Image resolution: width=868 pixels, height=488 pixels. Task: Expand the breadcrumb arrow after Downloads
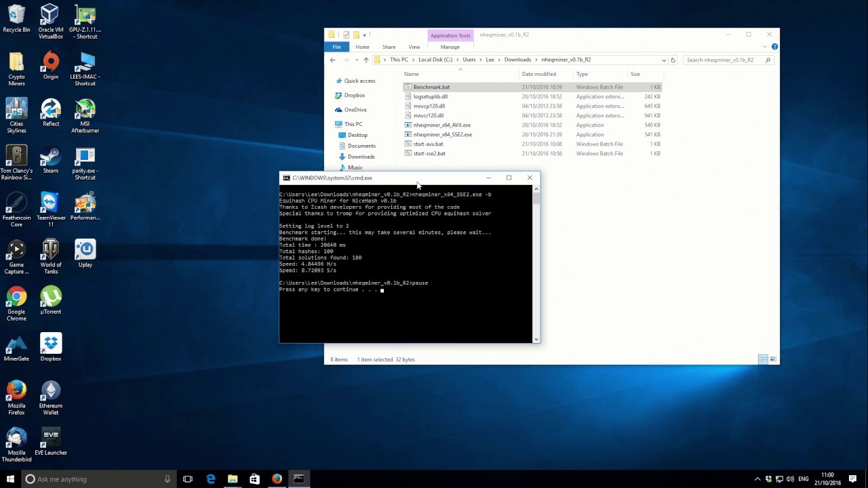[x=536, y=60]
